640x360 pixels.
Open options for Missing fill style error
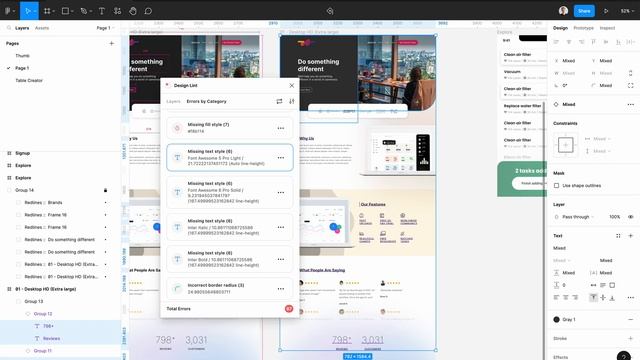(x=281, y=128)
